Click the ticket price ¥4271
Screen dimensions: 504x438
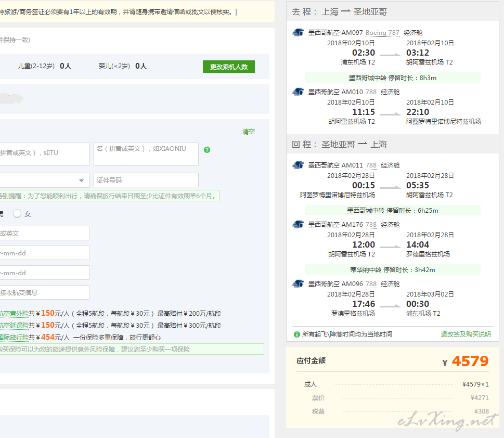point(480,398)
